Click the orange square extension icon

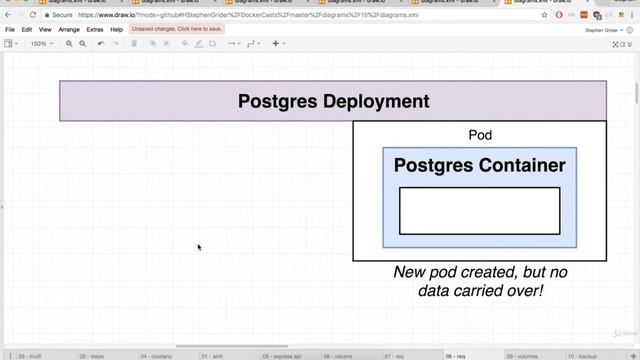584,15
